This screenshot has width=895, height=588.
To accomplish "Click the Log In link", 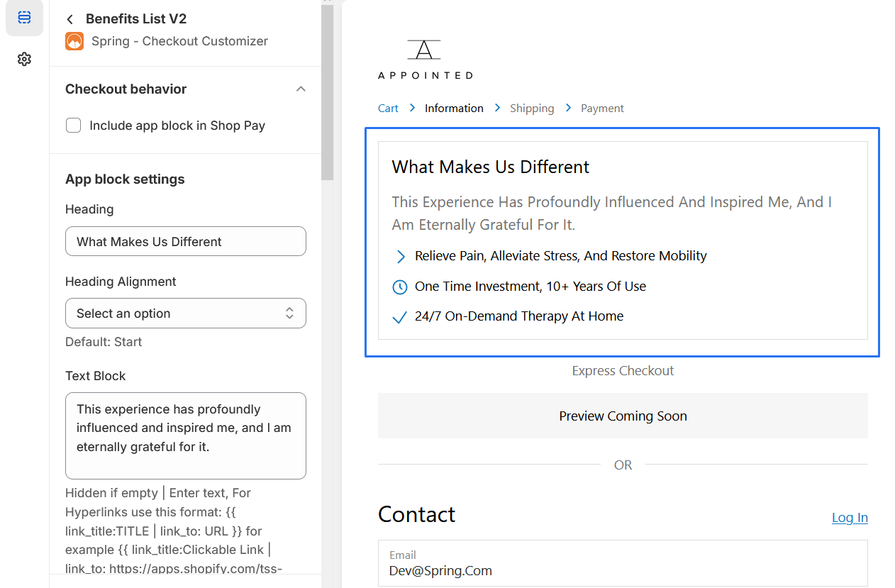I will pos(850,518).
